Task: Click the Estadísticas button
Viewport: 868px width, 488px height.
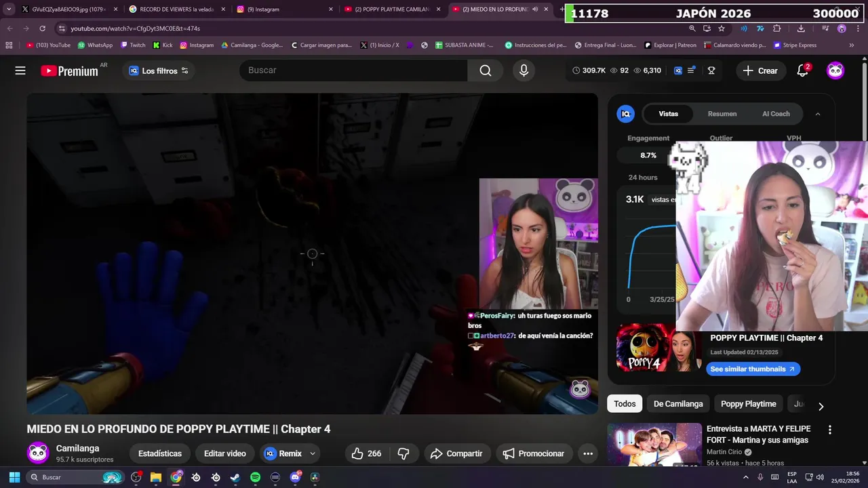Action: (160, 453)
